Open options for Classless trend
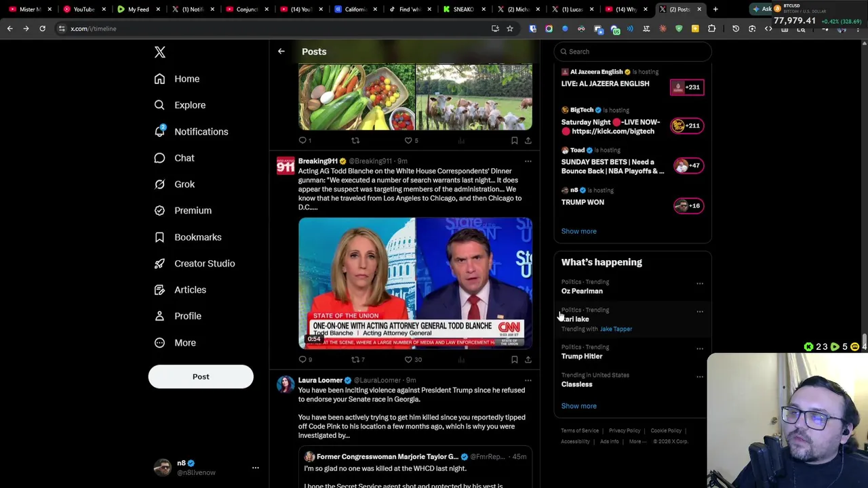 click(x=700, y=377)
